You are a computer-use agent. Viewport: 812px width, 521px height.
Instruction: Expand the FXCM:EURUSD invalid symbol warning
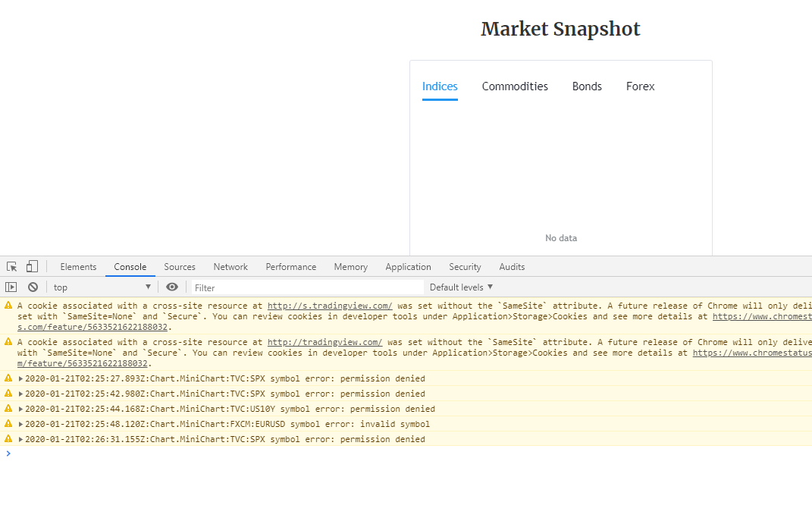point(21,424)
